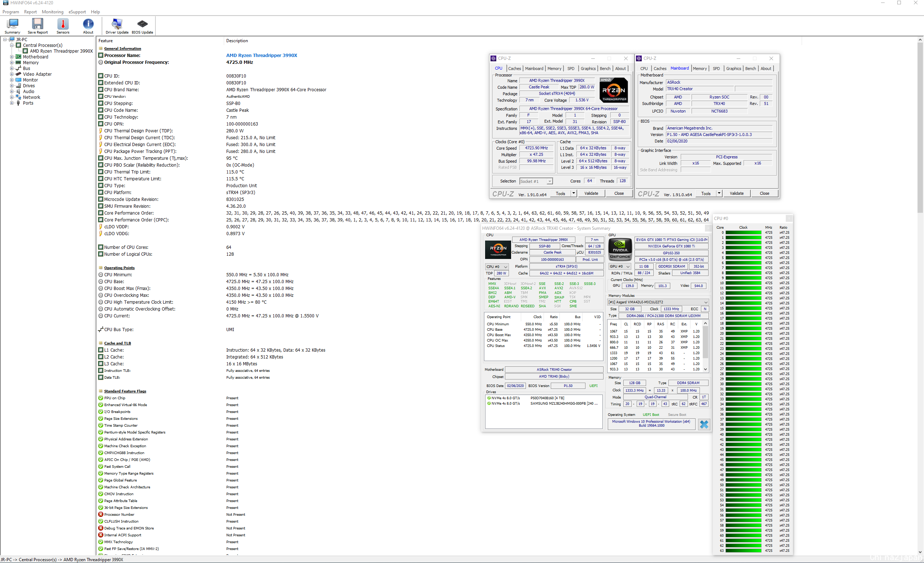Click the CPU-Z app icon in Mainboard window title

[639, 58]
